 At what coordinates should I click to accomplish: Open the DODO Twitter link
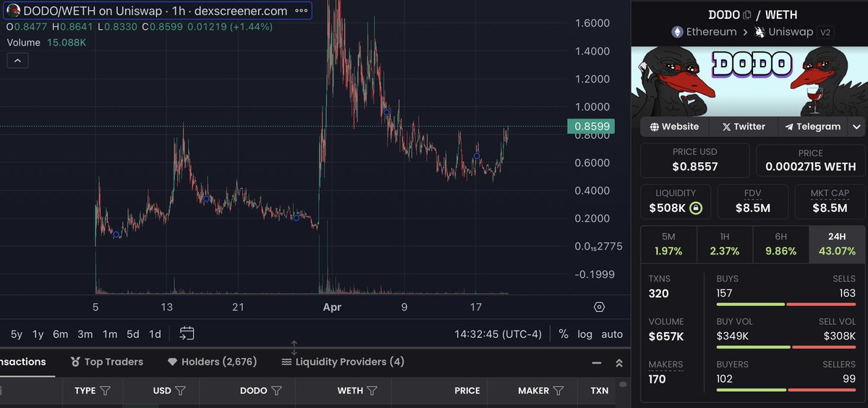tap(743, 127)
